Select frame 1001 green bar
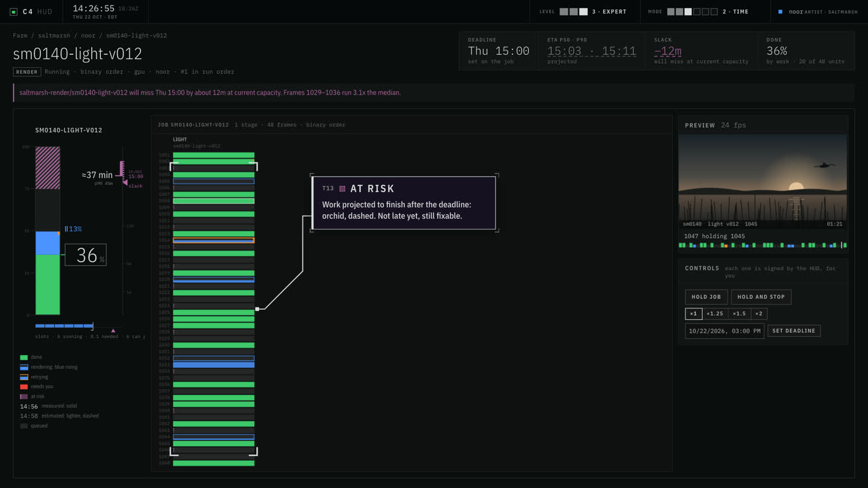This screenshot has height=488, width=868. (x=213, y=155)
